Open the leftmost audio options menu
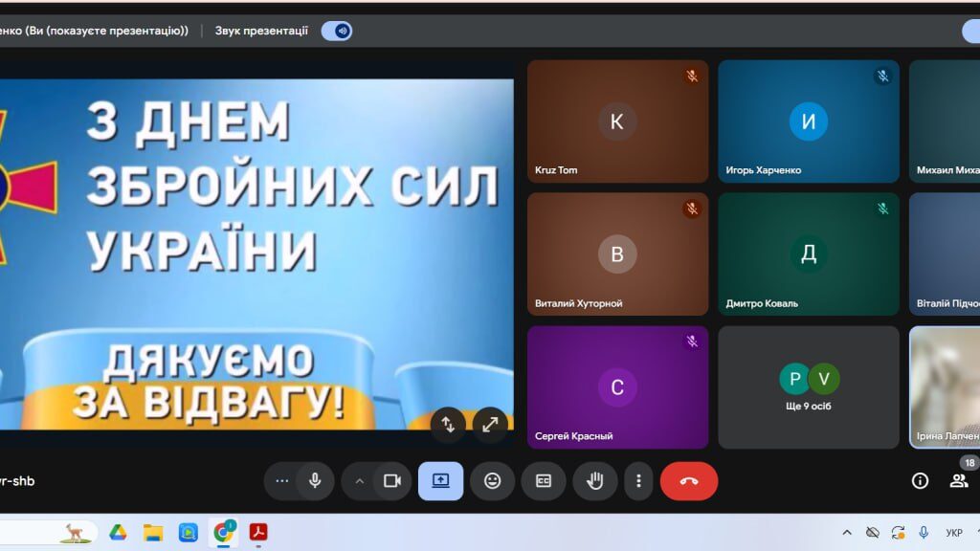Viewport: 980px width, 551px height. coord(280,482)
